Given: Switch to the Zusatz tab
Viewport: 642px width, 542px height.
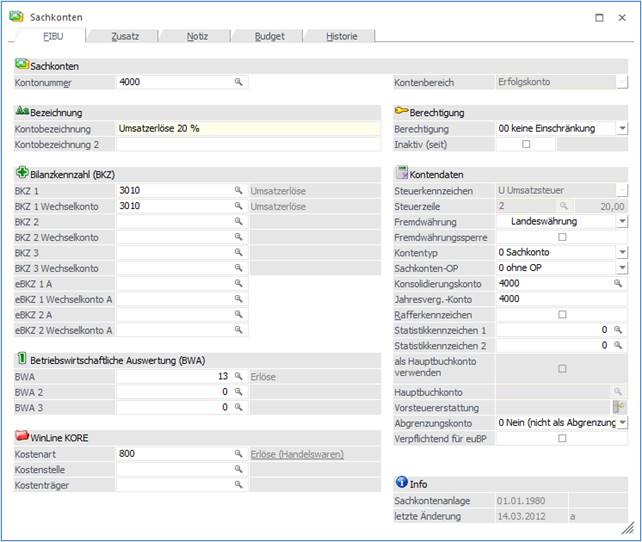Looking at the screenshot, I should click(x=125, y=36).
